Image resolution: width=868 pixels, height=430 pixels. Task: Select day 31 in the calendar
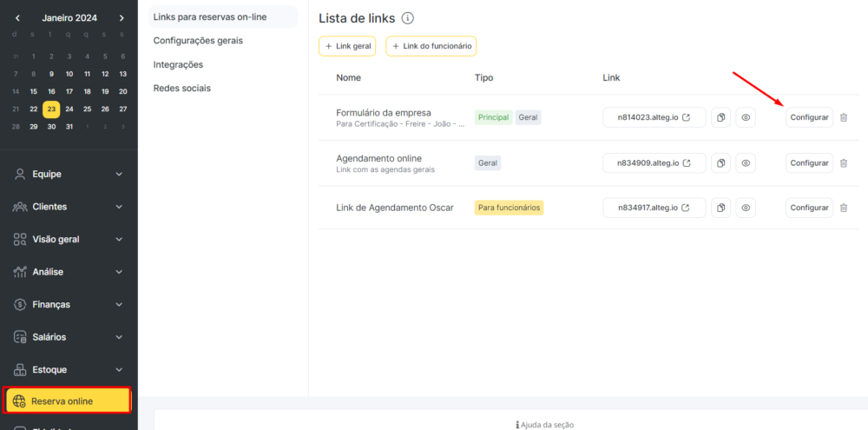[x=69, y=127]
